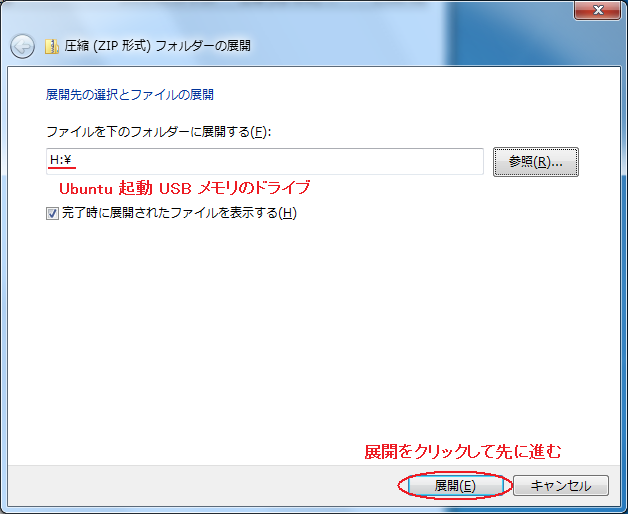628x514 pixels.
Task: Click the label ファイルを下のフォルダーに展開する(F):
Action: coord(159,131)
